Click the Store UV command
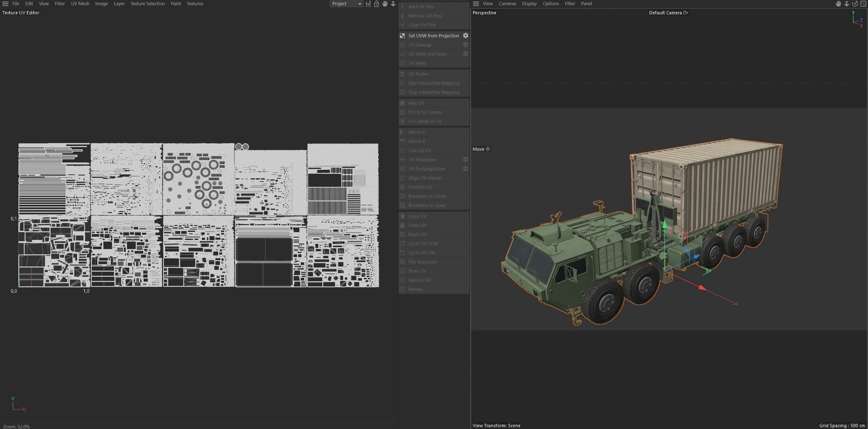The width and height of the screenshot is (868, 429). tap(434, 271)
